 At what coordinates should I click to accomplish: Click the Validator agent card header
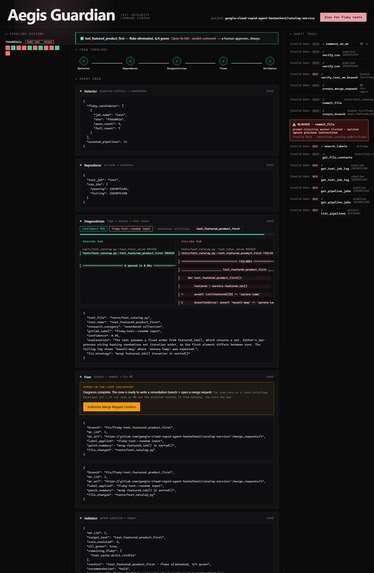click(177, 518)
